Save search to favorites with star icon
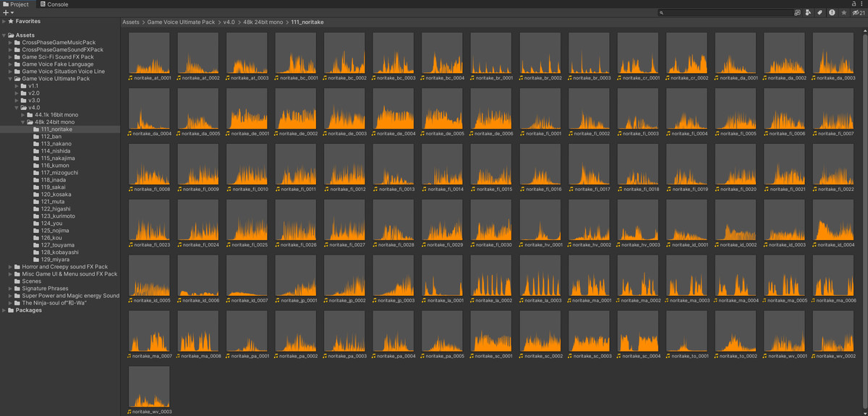This screenshot has width=868, height=416. point(843,12)
